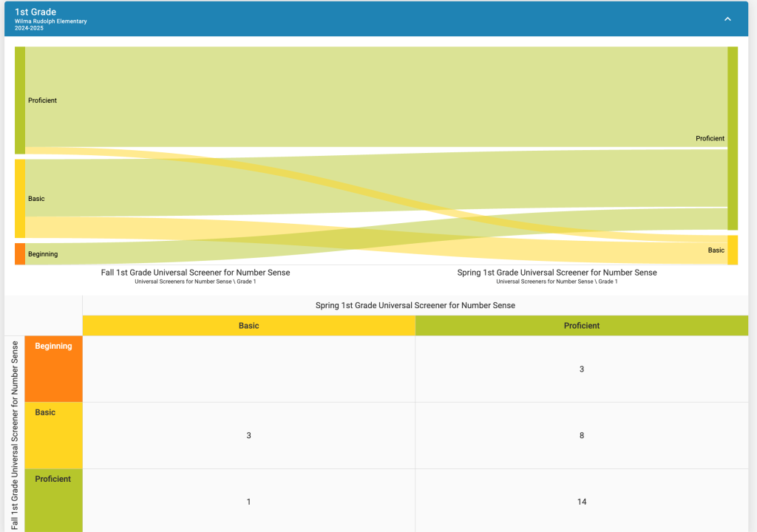Click 'Wilma Rudolph Elementary' subtitle text

pos(51,21)
